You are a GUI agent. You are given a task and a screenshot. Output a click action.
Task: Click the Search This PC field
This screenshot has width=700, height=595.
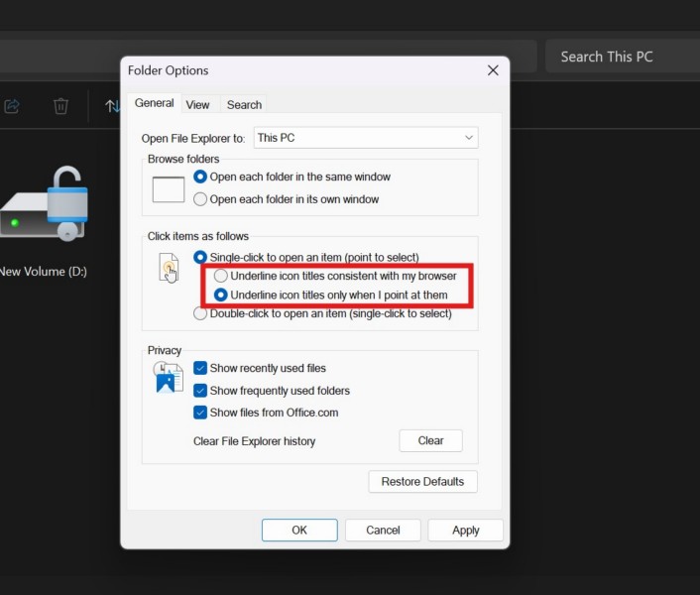(x=620, y=57)
